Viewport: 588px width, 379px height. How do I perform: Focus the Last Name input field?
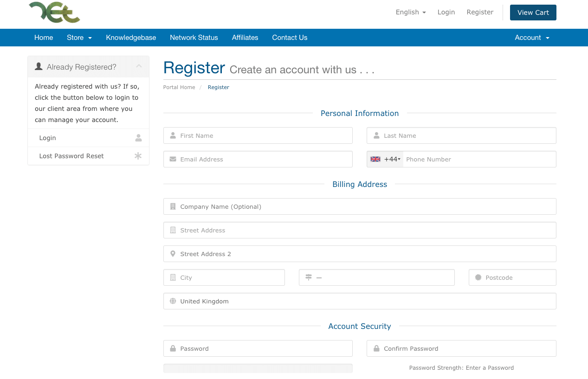[x=461, y=135]
